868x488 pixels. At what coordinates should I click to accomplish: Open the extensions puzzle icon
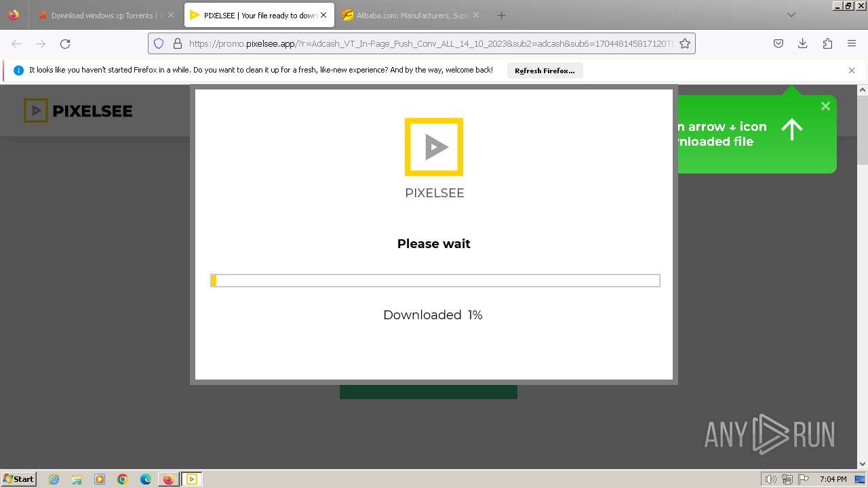(827, 43)
